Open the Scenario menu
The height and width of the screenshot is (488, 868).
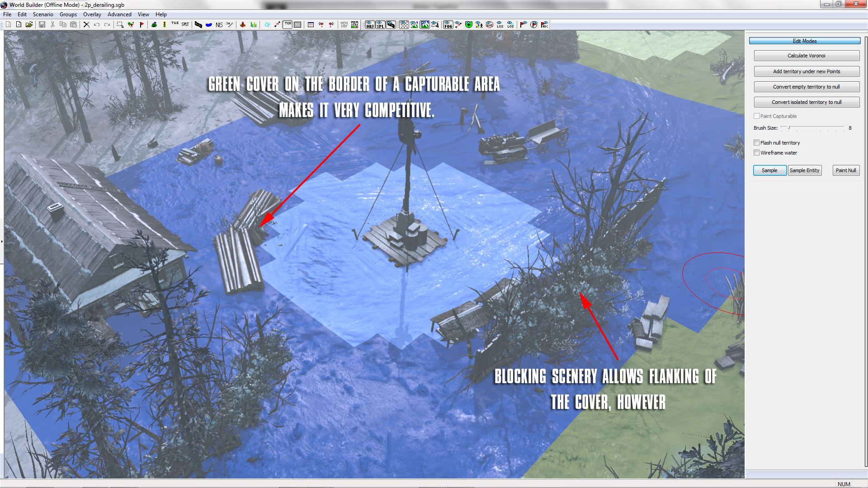(43, 14)
